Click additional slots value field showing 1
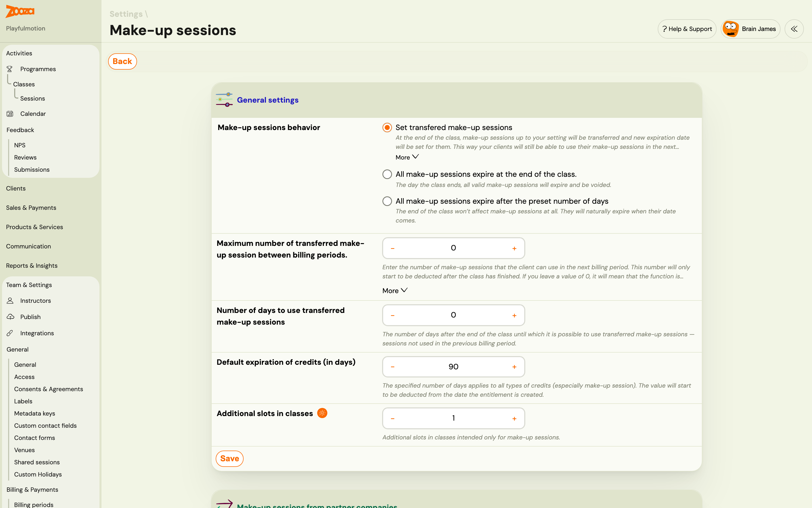Viewport: 812px width, 508px height. coord(453,418)
